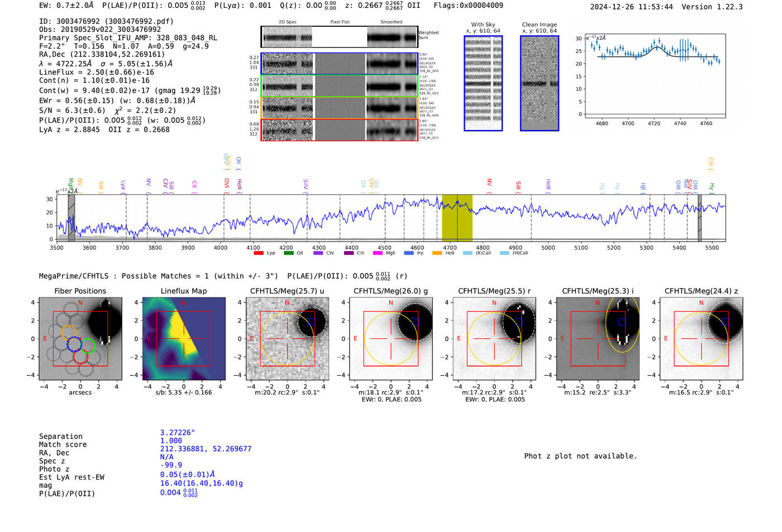Screen dimensions: 782x532
Task: Click the Match score value 1.000
Action: (x=171, y=440)
